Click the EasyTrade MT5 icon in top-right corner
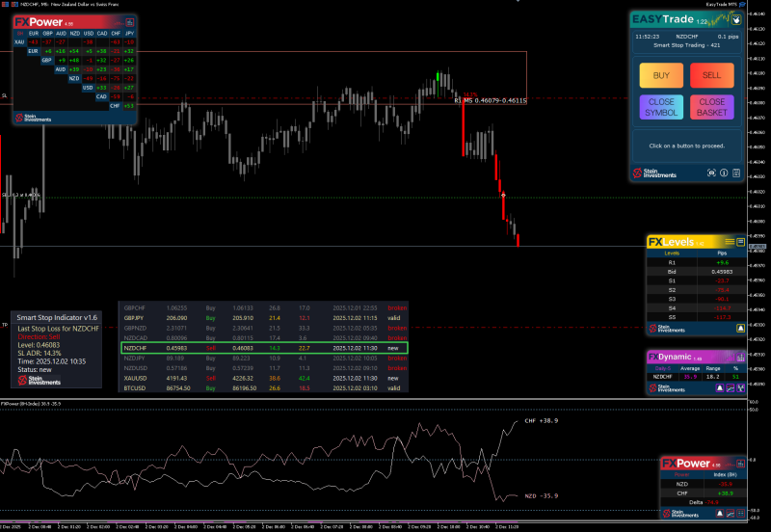The image size is (771, 532). point(742,4)
